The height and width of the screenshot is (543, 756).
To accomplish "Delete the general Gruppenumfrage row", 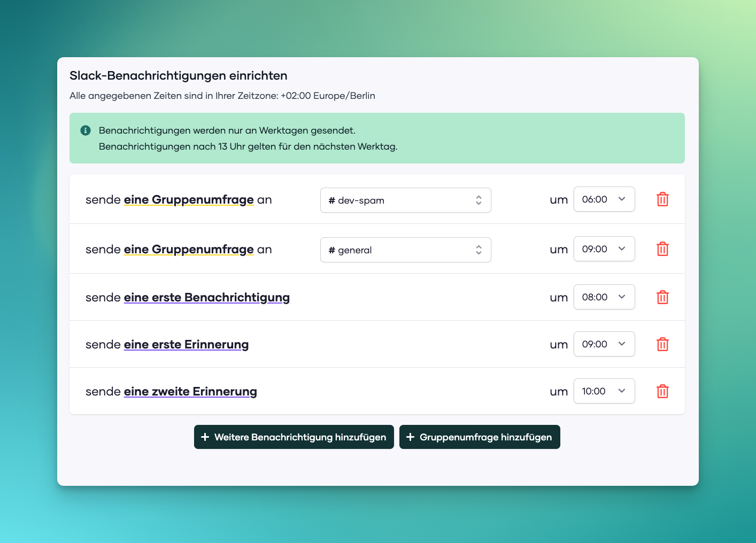I will pyautogui.click(x=662, y=249).
